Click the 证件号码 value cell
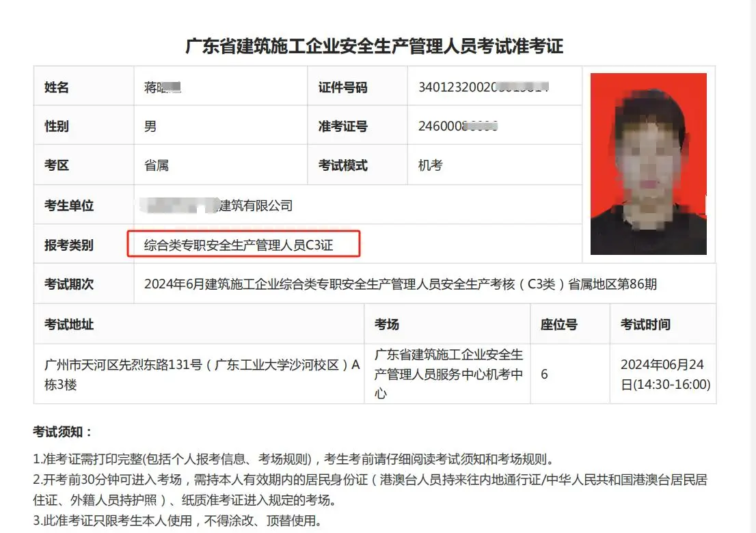Image resolution: width=756 pixels, height=533 pixels. pyautogui.click(x=495, y=87)
